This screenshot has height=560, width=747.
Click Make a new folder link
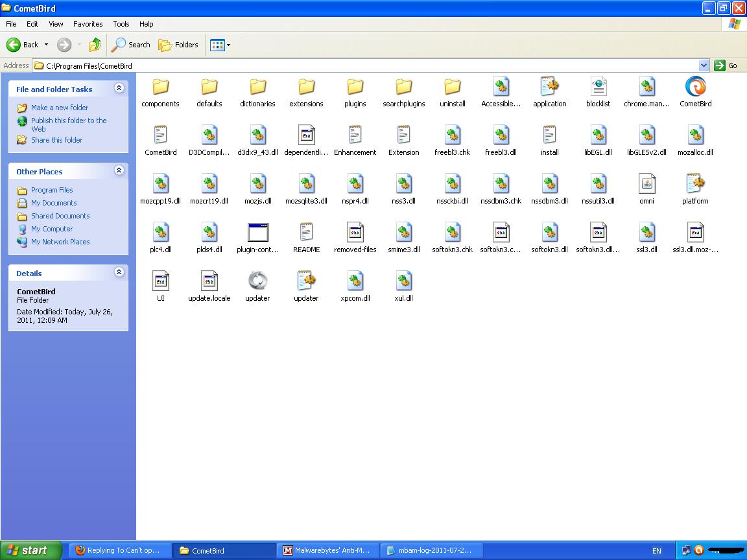click(60, 108)
